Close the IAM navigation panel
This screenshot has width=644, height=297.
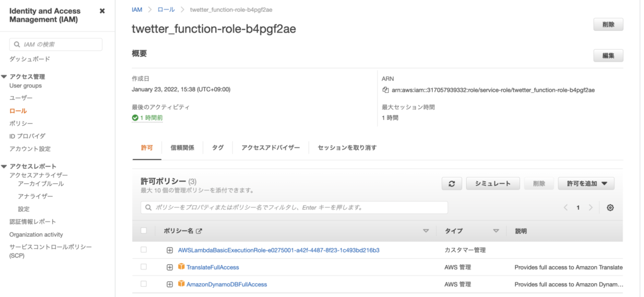[x=103, y=11]
